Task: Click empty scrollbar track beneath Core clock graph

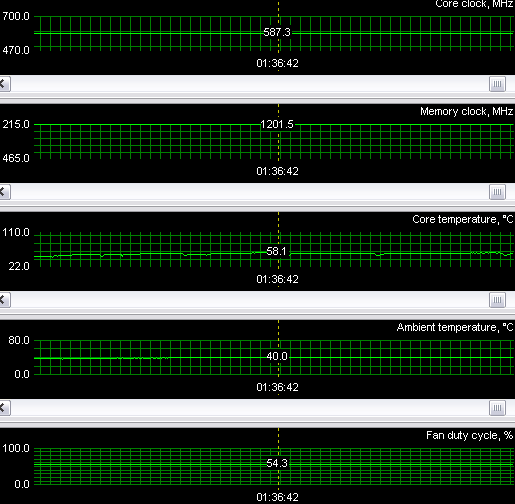Action: [x=250, y=84]
